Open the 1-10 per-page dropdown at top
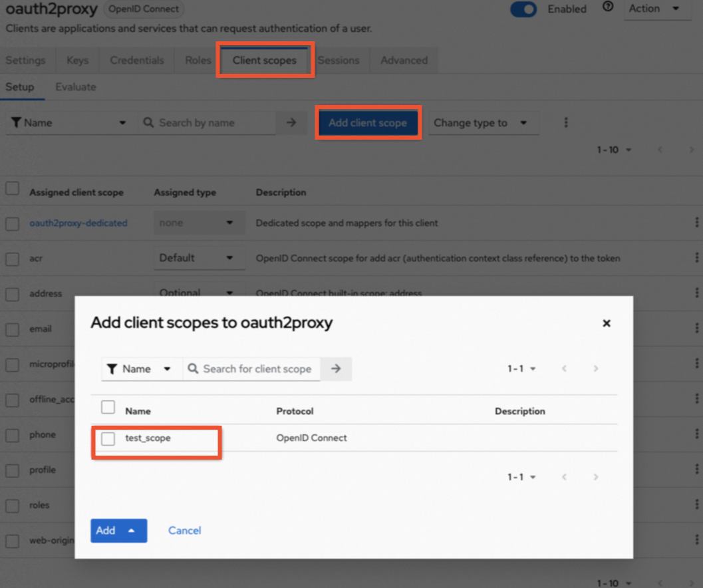Screen dimensions: 703x588 click(614, 150)
